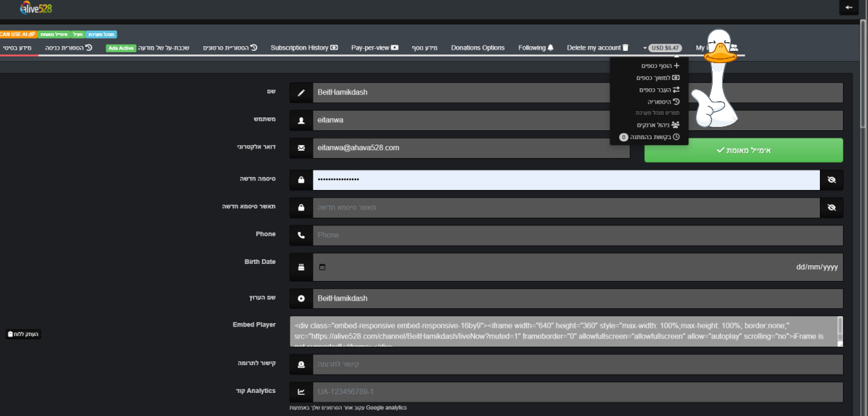Click into the Phone input field
This screenshot has width=868, height=416.
pos(576,235)
